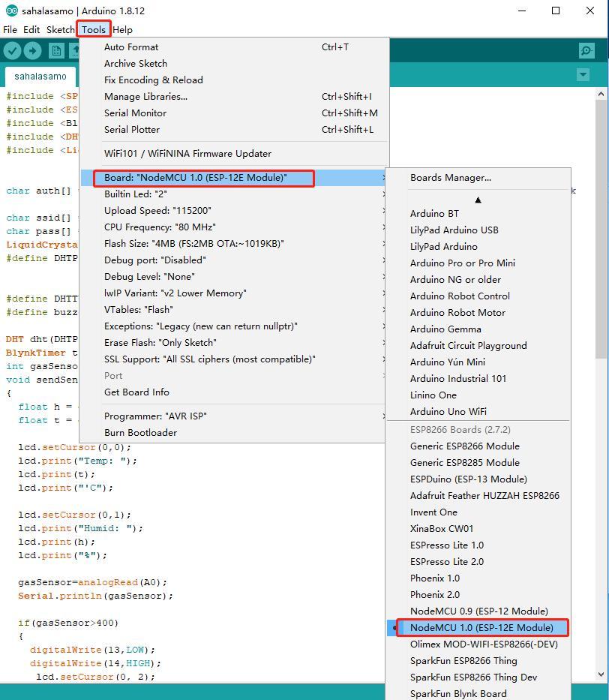Choose Get Board Info
The image size is (609, 700).
click(233, 392)
